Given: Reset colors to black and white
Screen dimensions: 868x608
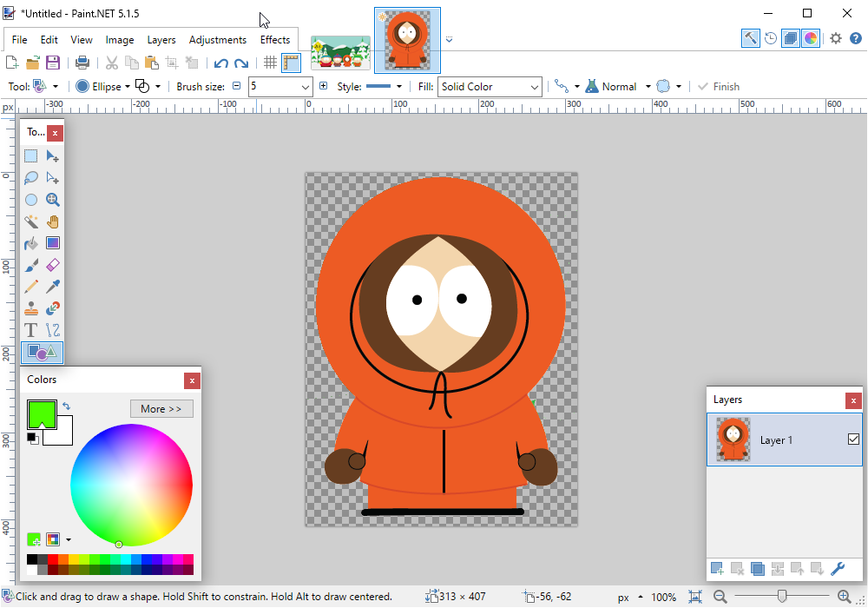Looking at the screenshot, I should click(33, 439).
